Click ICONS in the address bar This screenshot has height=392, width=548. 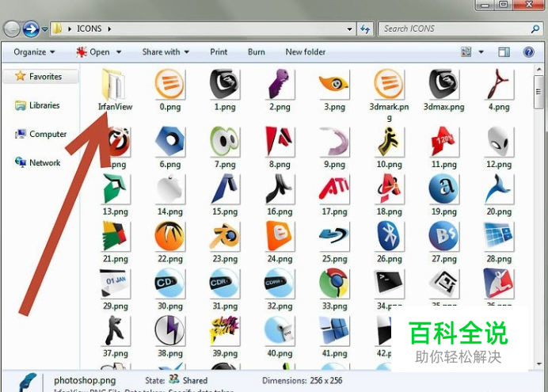tap(89, 29)
